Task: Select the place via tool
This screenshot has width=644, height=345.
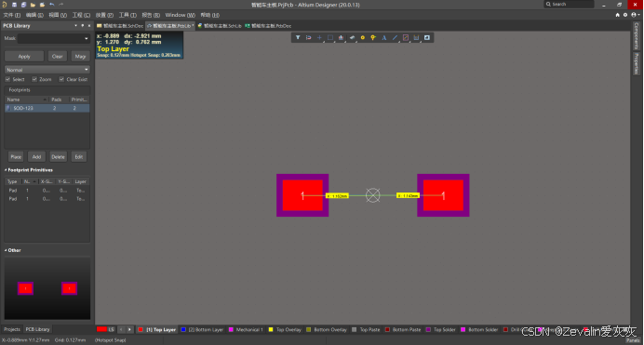Action: (x=373, y=38)
